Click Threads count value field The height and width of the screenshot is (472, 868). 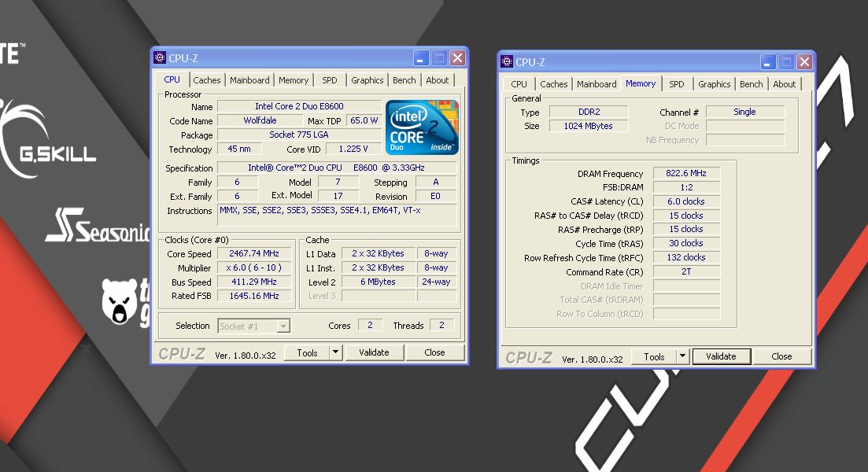[x=441, y=326]
